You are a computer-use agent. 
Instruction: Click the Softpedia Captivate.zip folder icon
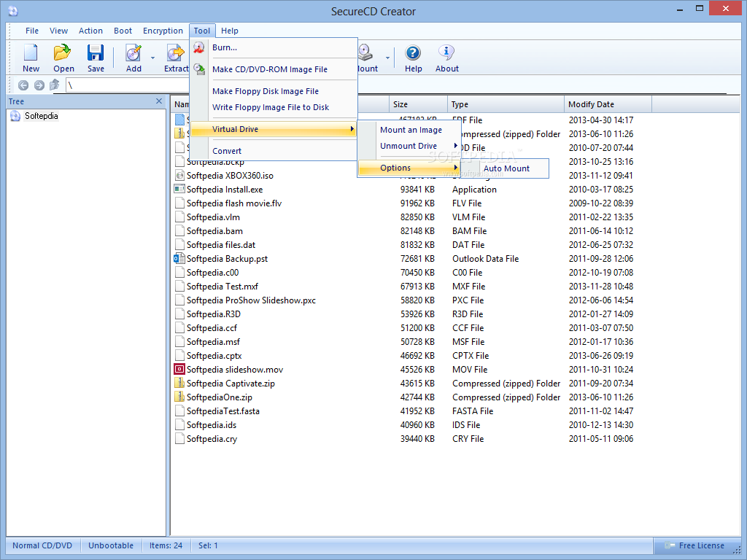179,383
